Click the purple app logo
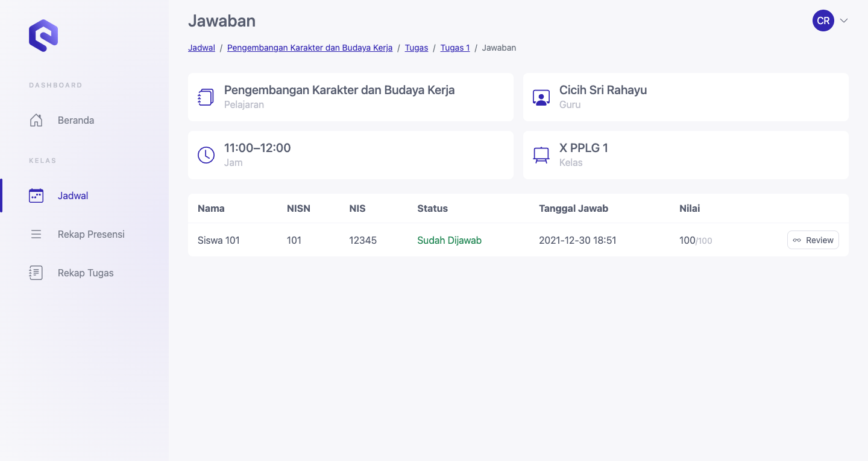Screen dimensions: 868x461 point(43,36)
